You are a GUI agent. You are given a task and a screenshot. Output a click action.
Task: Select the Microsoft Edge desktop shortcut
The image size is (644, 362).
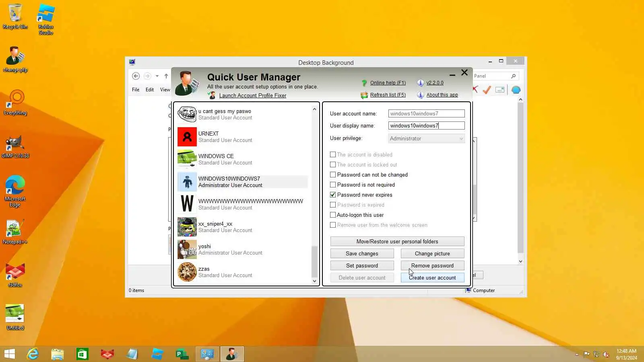tap(15, 191)
